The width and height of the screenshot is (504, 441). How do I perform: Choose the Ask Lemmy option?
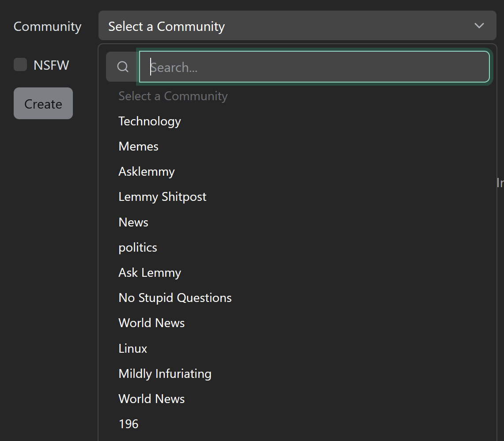(x=150, y=272)
